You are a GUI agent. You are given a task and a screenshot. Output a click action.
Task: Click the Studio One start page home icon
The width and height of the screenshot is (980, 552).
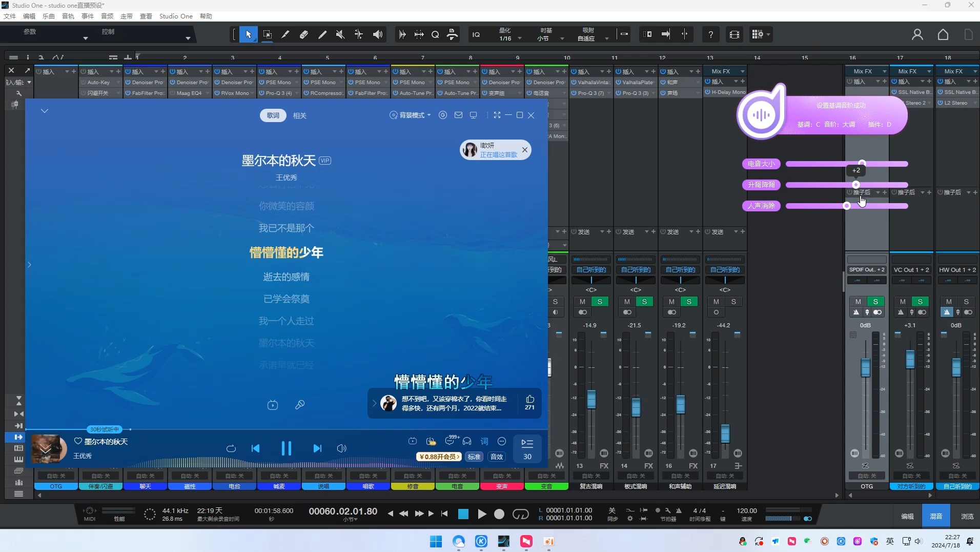tap(943, 34)
